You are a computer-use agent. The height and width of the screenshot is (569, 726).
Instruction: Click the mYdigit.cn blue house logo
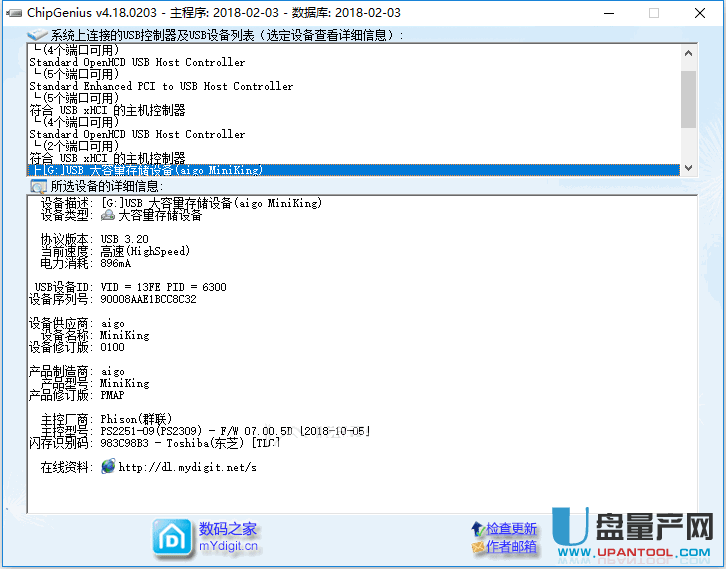(x=171, y=537)
